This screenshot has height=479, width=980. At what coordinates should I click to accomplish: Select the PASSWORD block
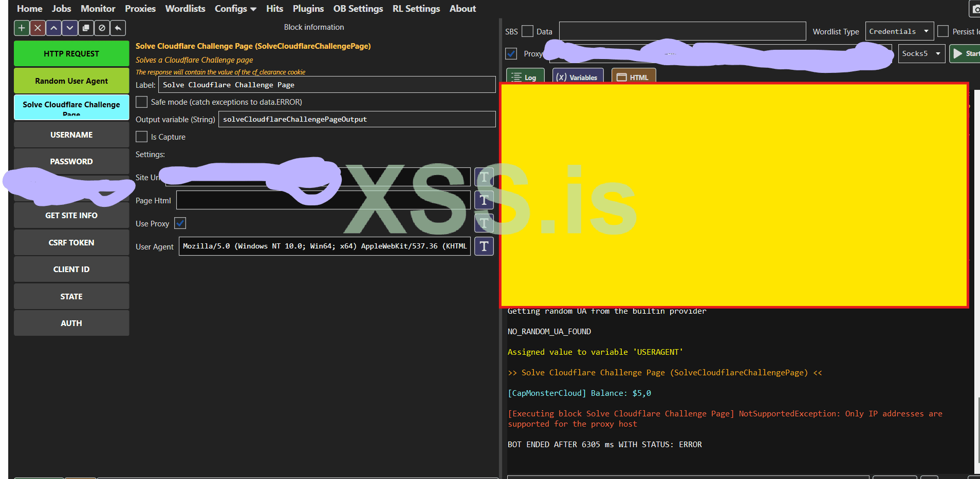pos(71,162)
